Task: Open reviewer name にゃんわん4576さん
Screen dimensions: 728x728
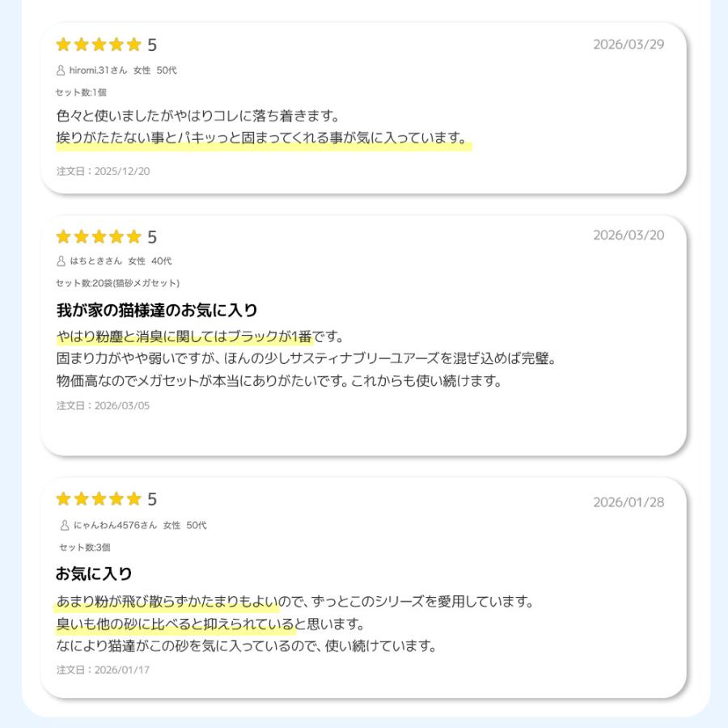Action: [116, 525]
